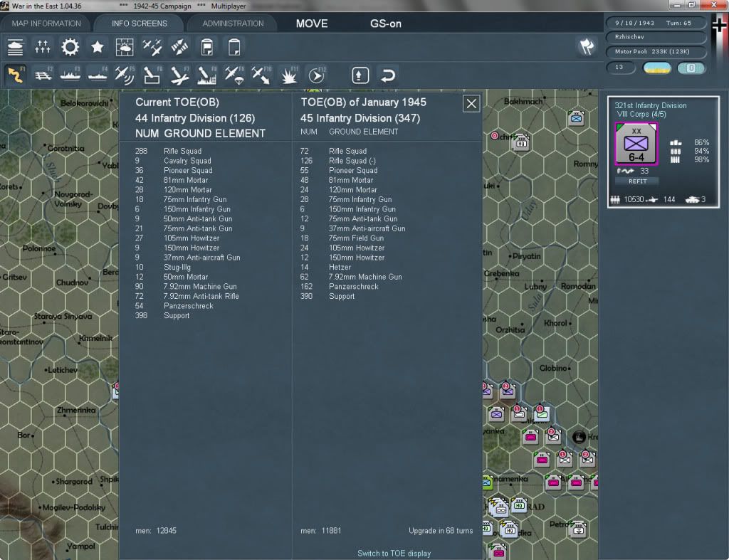
Task: Open the air doctrine planes screen
Action: 152,47
